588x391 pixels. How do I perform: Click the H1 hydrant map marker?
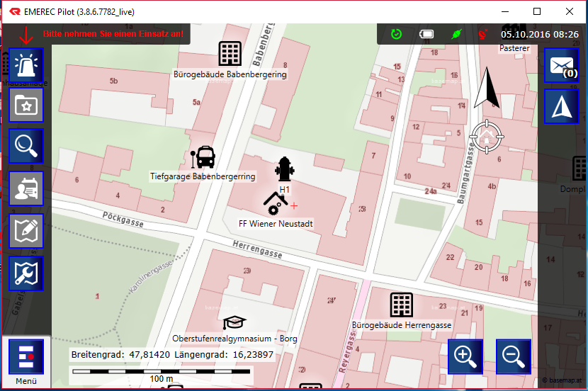284,171
